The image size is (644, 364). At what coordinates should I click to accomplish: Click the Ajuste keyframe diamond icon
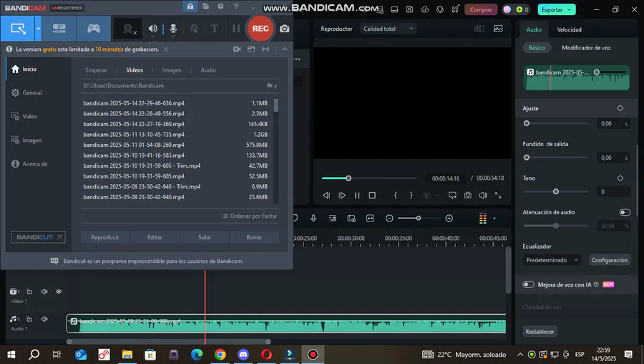tap(620, 108)
